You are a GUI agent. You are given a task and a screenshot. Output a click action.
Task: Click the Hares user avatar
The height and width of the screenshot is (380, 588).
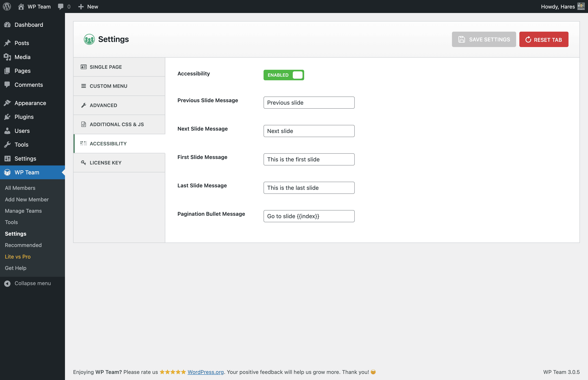click(581, 6)
